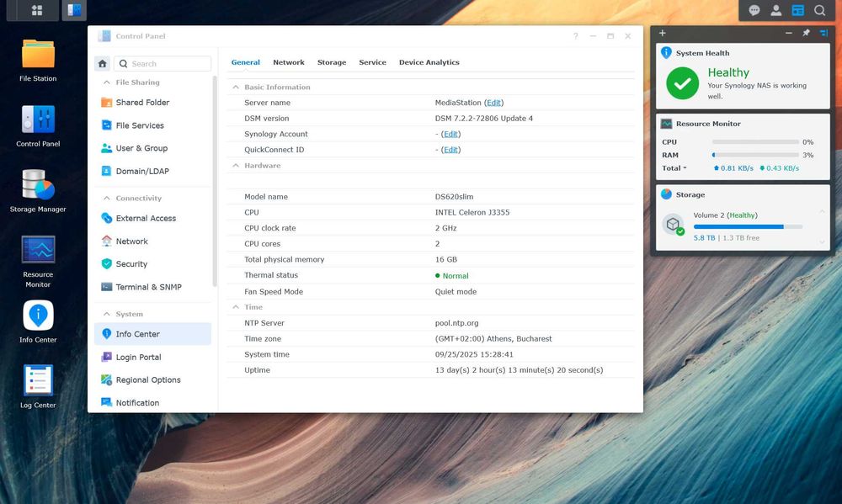This screenshot has height=504, width=842.
Task: Launch Resource Monitor desktop icon
Action: 38,262
